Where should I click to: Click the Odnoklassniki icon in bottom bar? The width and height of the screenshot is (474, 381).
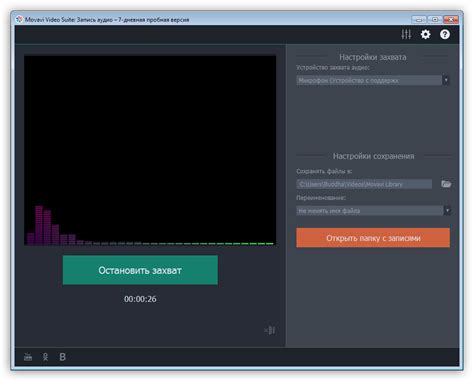[x=45, y=357]
